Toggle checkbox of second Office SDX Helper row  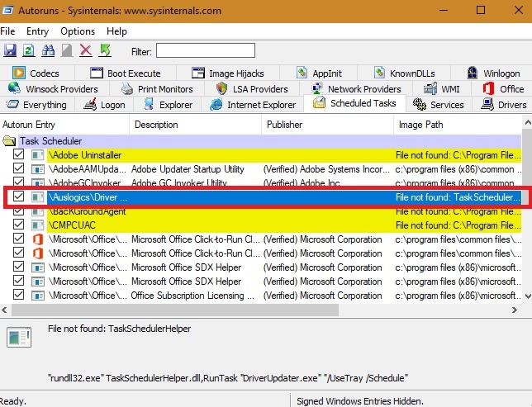tap(19, 281)
